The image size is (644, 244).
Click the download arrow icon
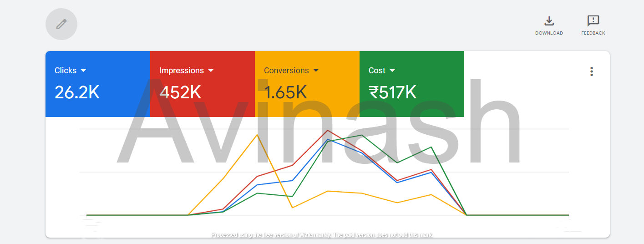549,21
